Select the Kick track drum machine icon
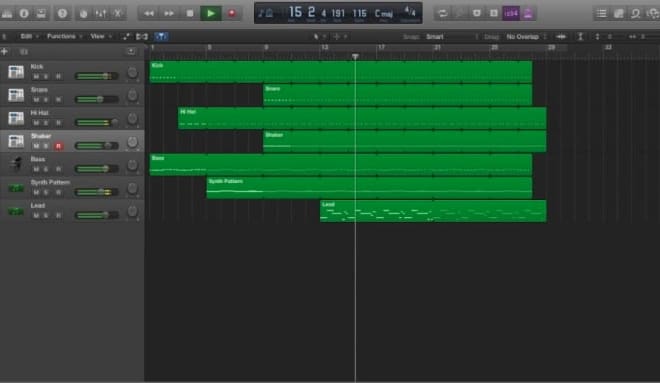 (16, 72)
